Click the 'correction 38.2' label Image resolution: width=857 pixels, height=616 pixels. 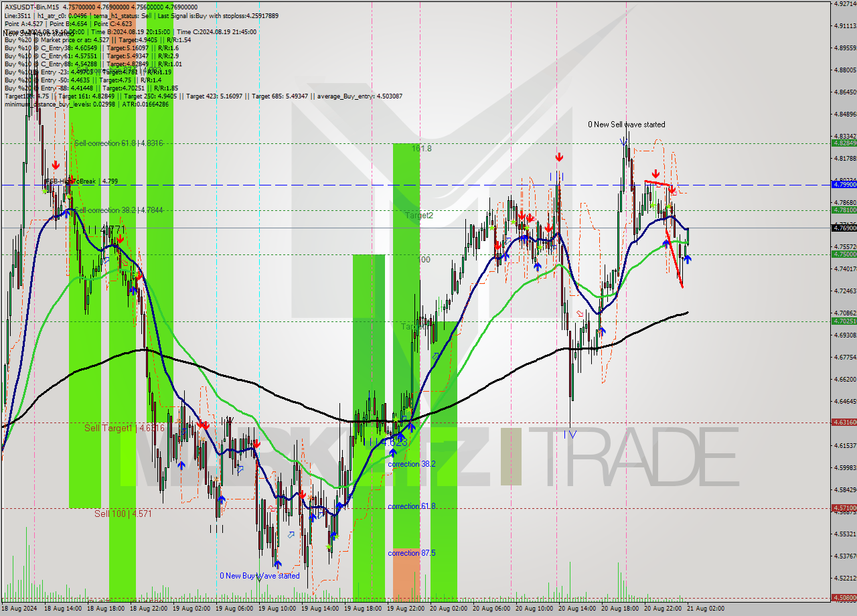[412, 464]
